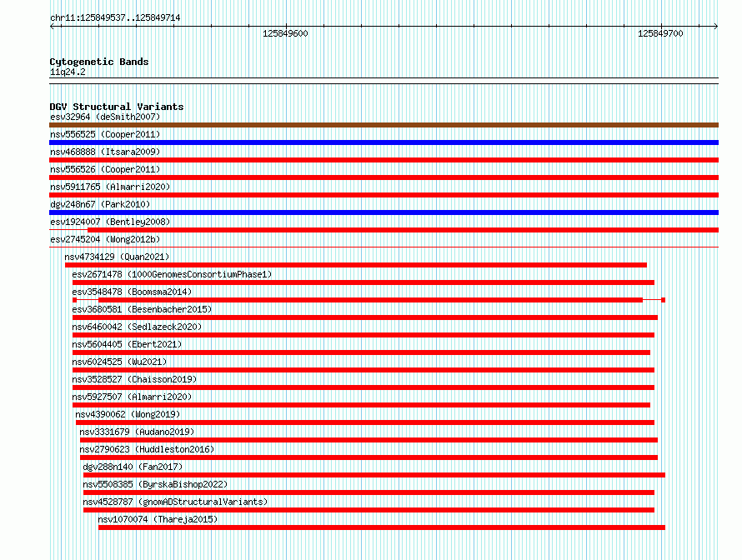Image resolution: width=742 pixels, height=560 pixels.
Task: Select dgv248n67 (Park2010) label
Action: [x=100, y=204]
